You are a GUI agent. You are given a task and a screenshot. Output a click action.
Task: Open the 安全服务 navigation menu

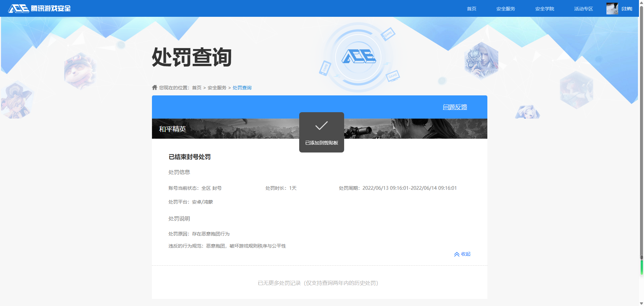click(x=505, y=8)
